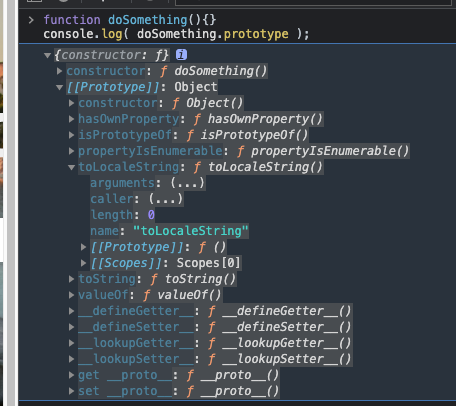This screenshot has height=406, width=456.
Task: Expand the [[Scopes]]: Scopes[0] entry
Action: tap(83, 263)
